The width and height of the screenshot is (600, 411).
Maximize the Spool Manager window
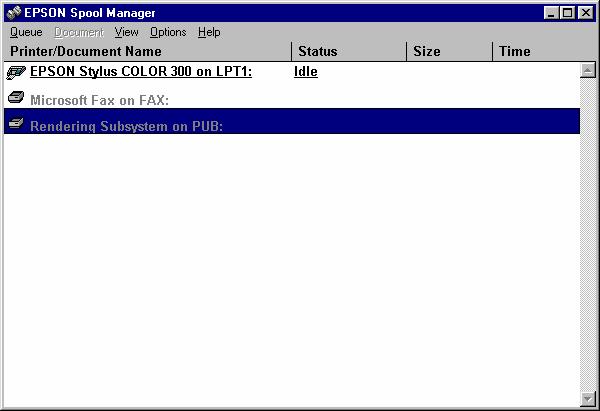tap(567, 13)
